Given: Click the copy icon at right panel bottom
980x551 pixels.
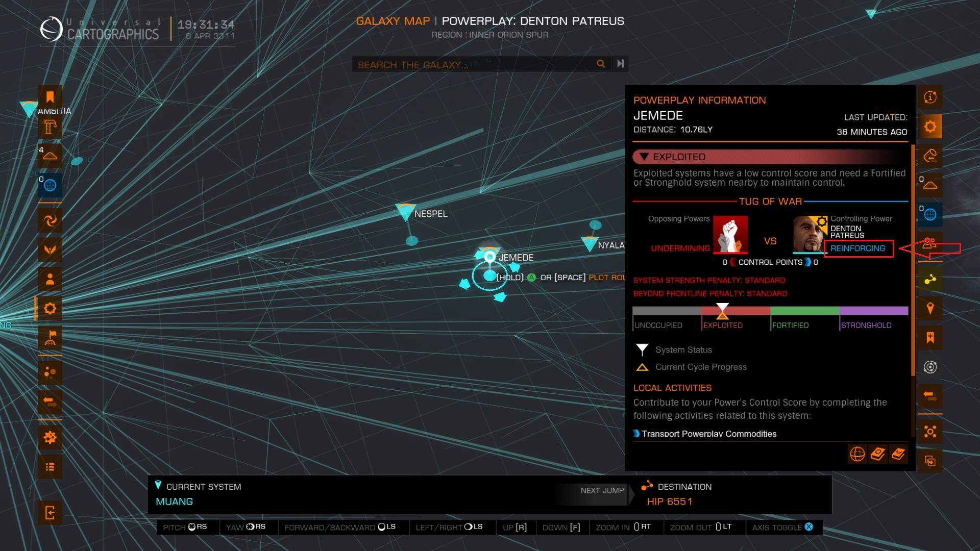Looking at the screenshot, I should [x=930, y=461].
